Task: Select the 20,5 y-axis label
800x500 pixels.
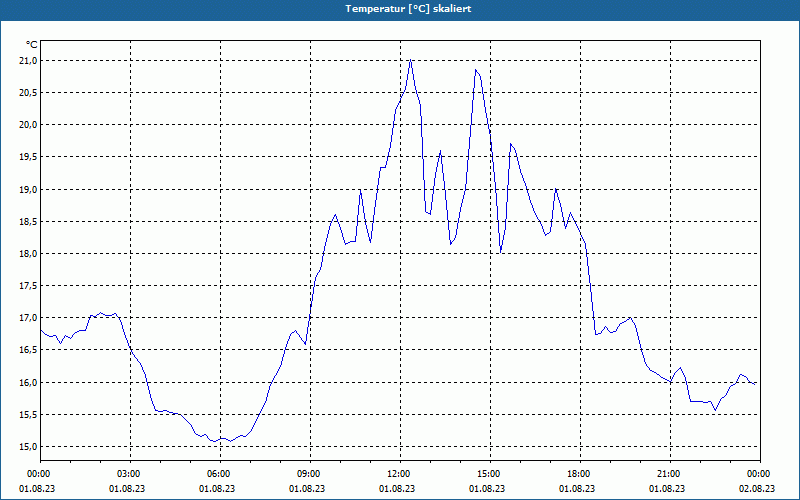Action: pyautogui.click(x=28, y=93)
